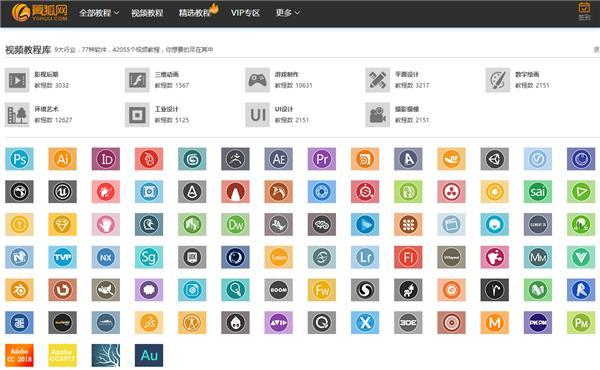
Task: Open the red Fl Flash icon
Action: pyautogui.click(x=408, y=257)
